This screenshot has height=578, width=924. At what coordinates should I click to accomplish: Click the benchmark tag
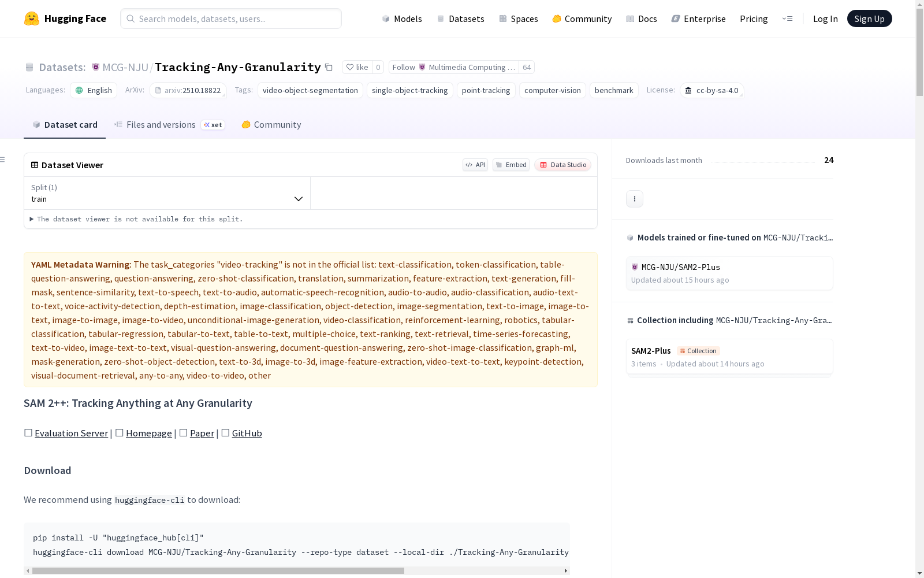(x=614, y=90)
